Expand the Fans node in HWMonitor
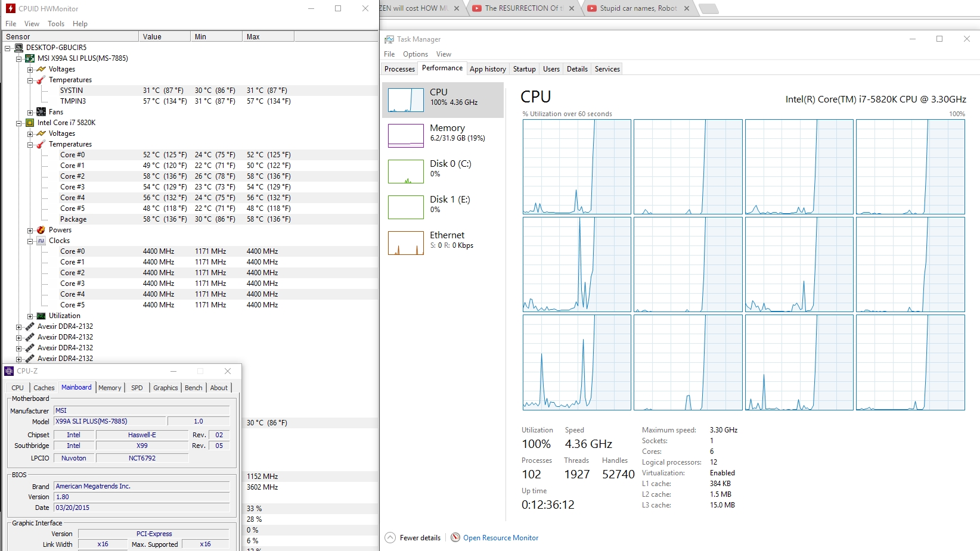Image resolution: width=980 pixels, height=551 pixels. click(30, 113)
